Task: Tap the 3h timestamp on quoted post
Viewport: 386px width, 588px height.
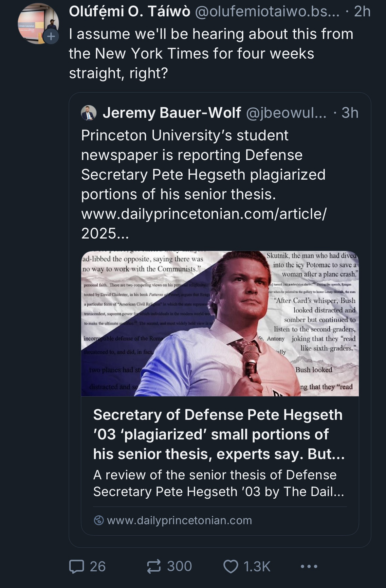Action: coord(350,113)
